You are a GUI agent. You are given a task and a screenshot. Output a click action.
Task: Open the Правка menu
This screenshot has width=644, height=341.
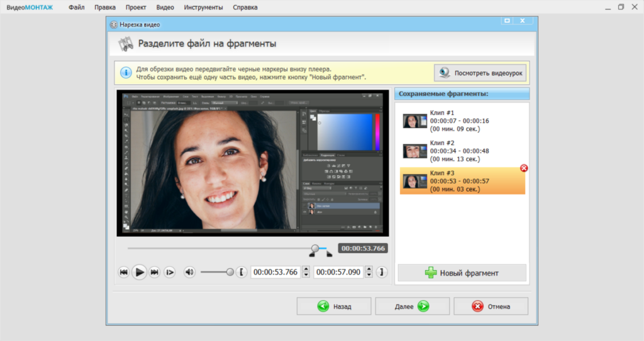coord(105,8)
